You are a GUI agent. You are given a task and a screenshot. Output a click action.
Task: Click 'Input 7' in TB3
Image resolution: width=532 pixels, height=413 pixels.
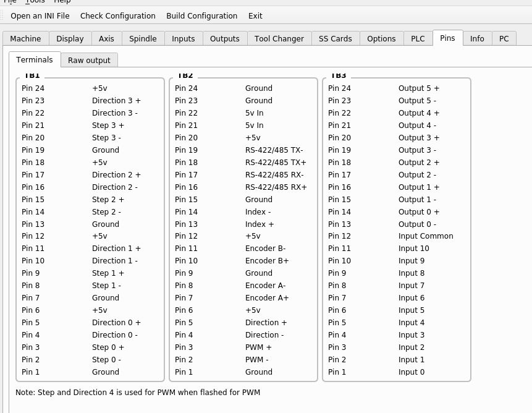point(412,286)
